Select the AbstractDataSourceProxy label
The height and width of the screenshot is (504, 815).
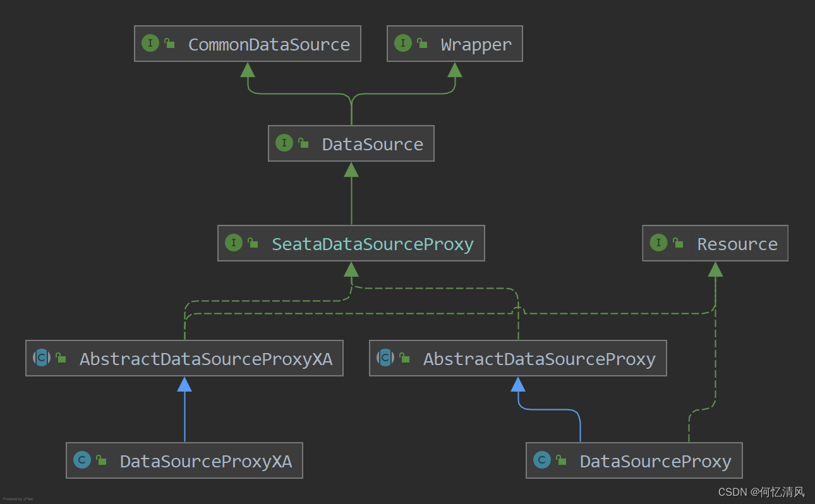[x=540, y=359]
